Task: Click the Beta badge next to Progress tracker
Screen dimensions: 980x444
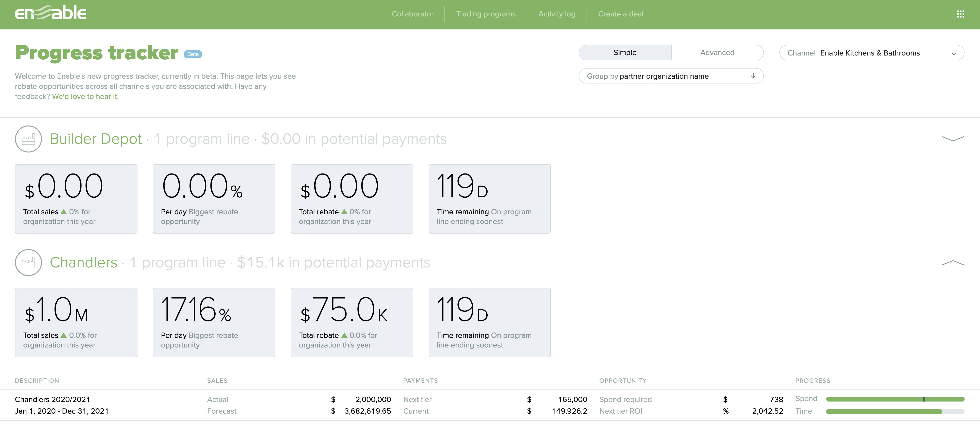Action: pos(192,54)
